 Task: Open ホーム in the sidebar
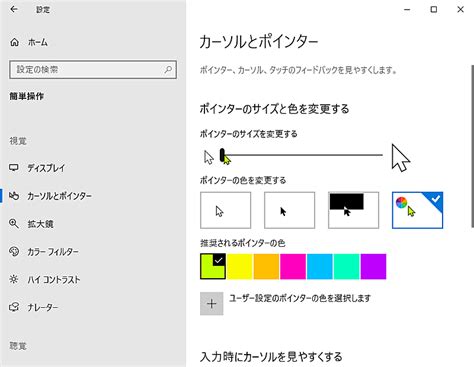coord(38,42)
